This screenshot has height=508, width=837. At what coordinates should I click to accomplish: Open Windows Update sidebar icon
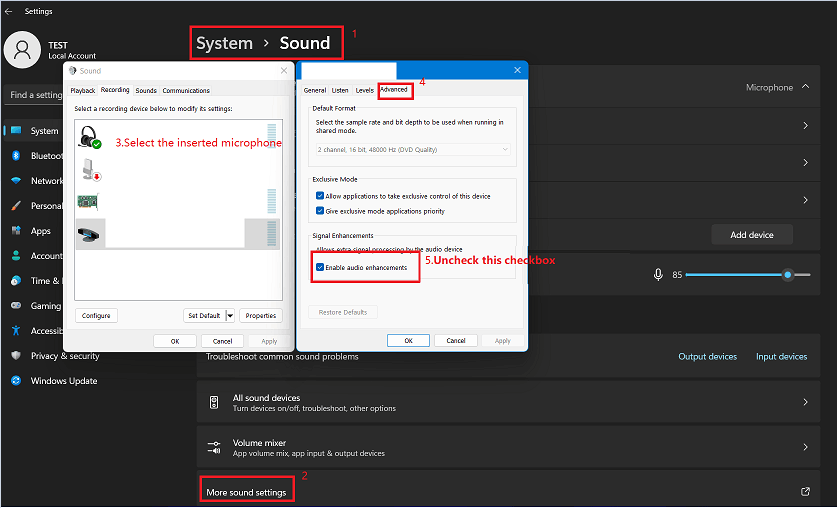tap(16, 380)
